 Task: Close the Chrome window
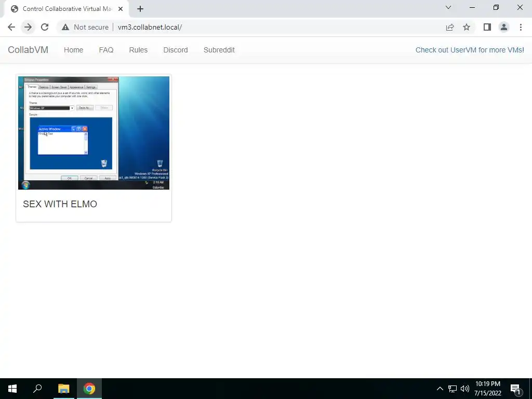520,7
